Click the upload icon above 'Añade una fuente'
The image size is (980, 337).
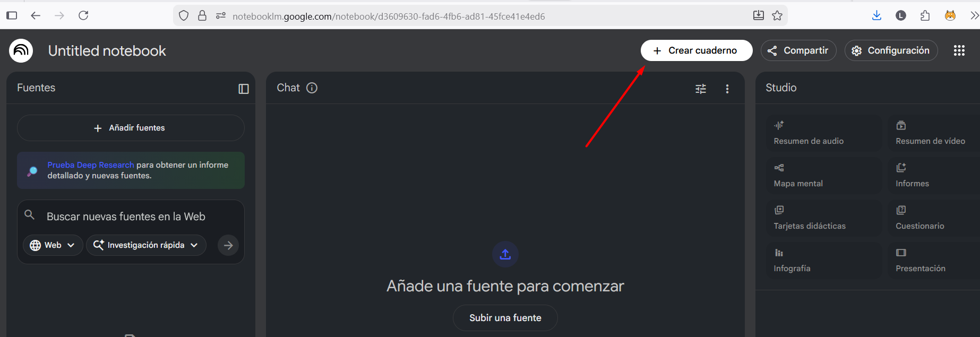[505, 254]
